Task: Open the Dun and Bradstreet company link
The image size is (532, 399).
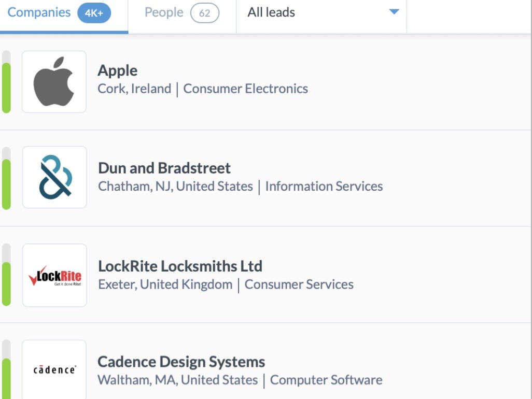Action: point(164,168)
